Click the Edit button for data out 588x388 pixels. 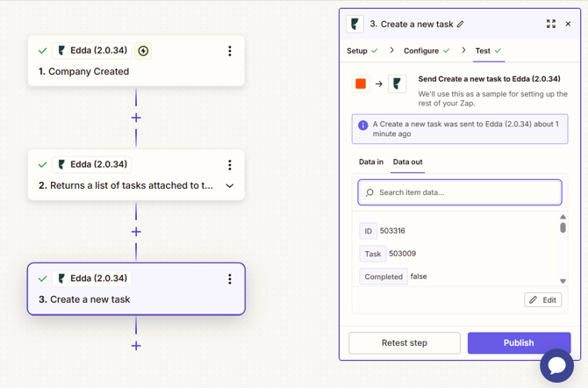click(543, 300)
